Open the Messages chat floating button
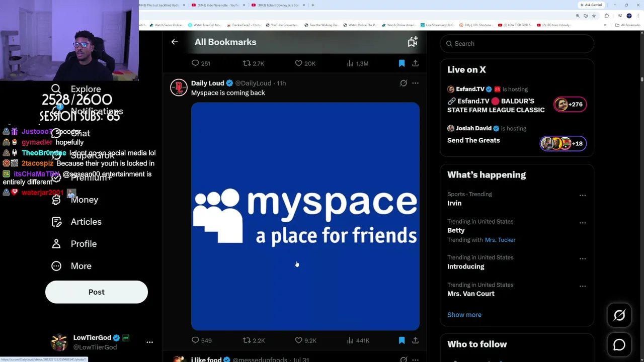This screenshot has height=362, width=644. click(x=619, y=345)
